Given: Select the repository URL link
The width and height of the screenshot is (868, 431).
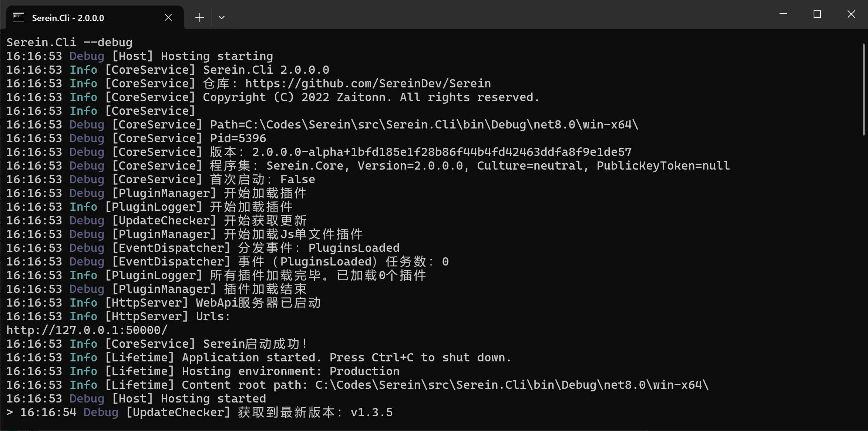Looking at the screenshot, I should point(368,83).
